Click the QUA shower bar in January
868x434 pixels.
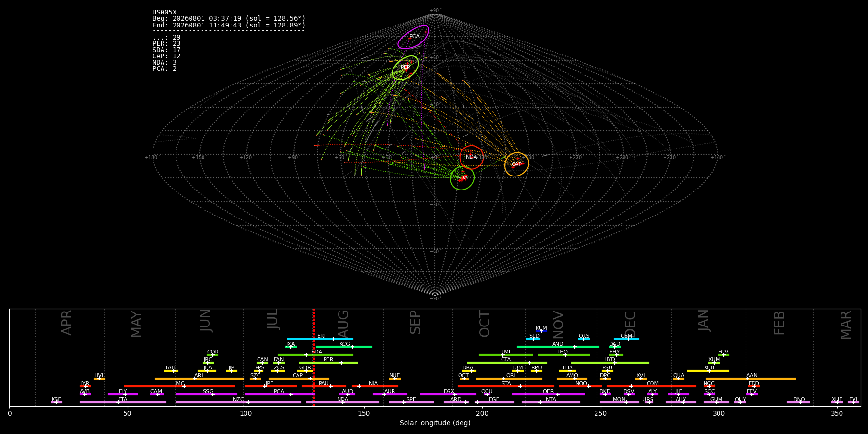678,379
